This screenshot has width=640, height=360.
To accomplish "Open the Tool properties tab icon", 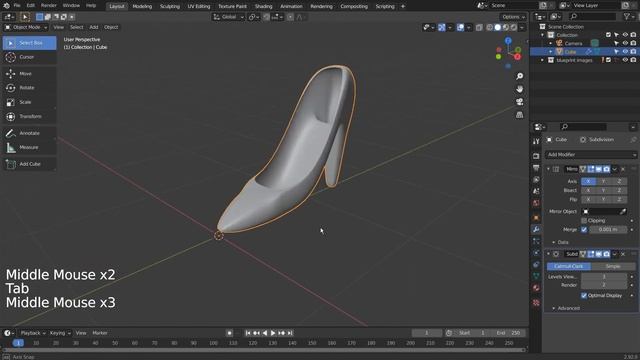I will point(536,141).
